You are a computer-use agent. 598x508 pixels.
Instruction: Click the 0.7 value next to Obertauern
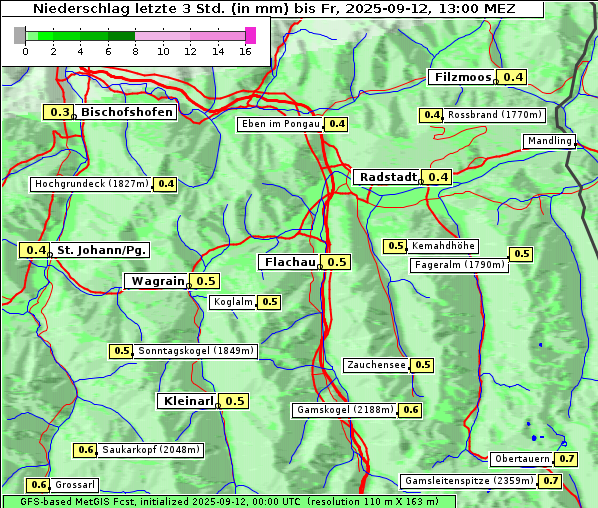[566, 459]
